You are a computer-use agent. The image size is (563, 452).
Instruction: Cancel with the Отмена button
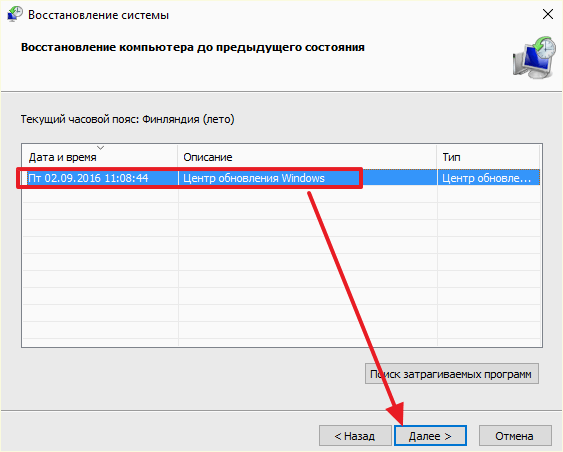pos(515,436)
